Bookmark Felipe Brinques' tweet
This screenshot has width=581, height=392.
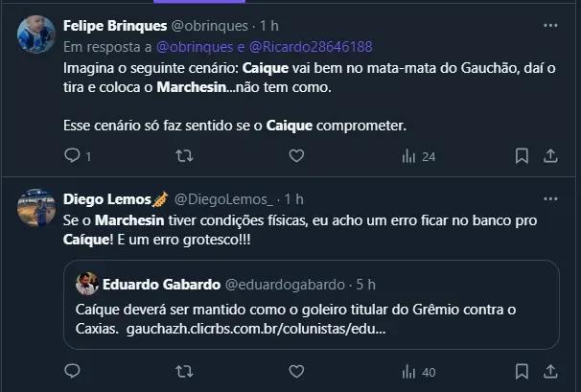(x=521, y=155)
